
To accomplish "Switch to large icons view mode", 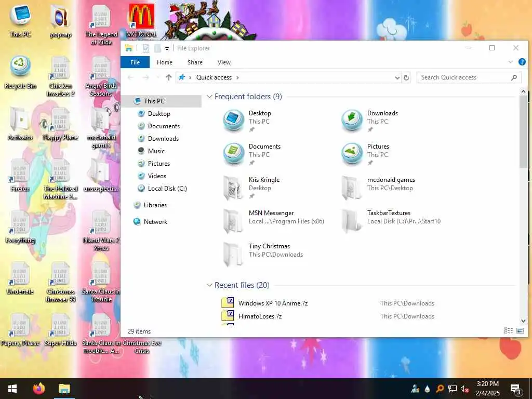I will point(520,331).
